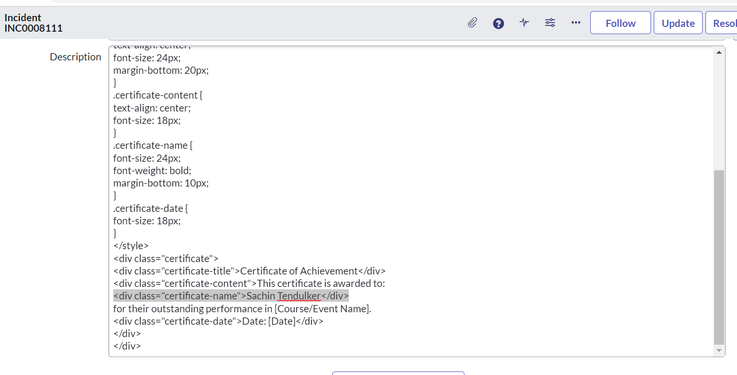Click the Description field label
Image resolution: width=737 pixels, height=375 pixels.
click(75, 57)
